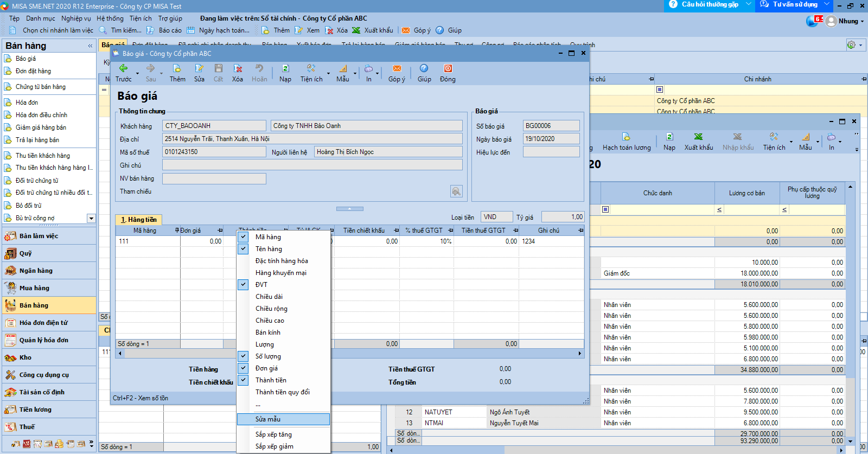Screen dimensions: 868x454
Task: Expand Tiện ích dropdown arrow in Báo giá
Action: pos(328,73)
